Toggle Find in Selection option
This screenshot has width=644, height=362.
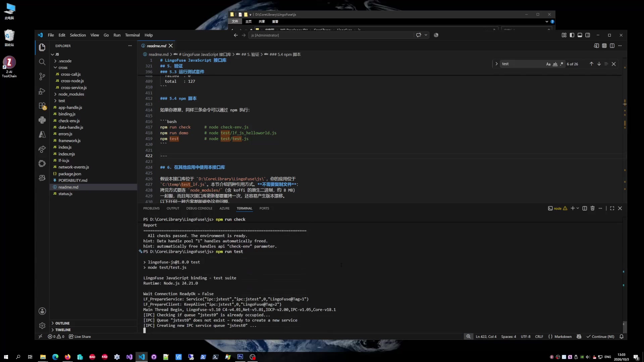tap(606, 64)
